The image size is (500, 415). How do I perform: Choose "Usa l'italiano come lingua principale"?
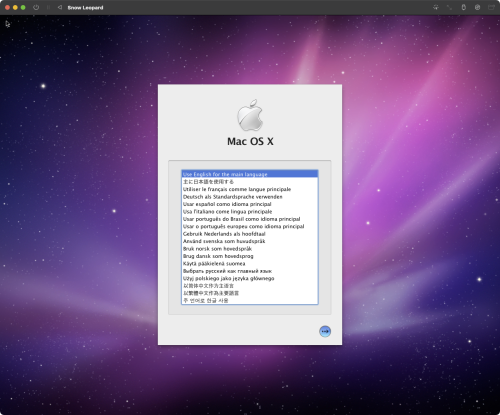tap(250, 211)
